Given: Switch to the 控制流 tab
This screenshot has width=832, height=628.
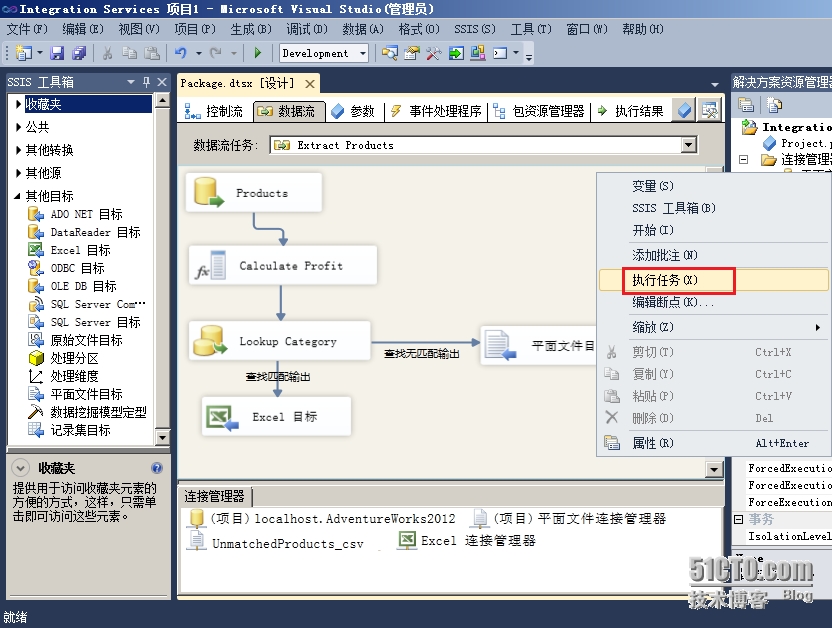Looking at the screenshot, I should pos(214,111).
